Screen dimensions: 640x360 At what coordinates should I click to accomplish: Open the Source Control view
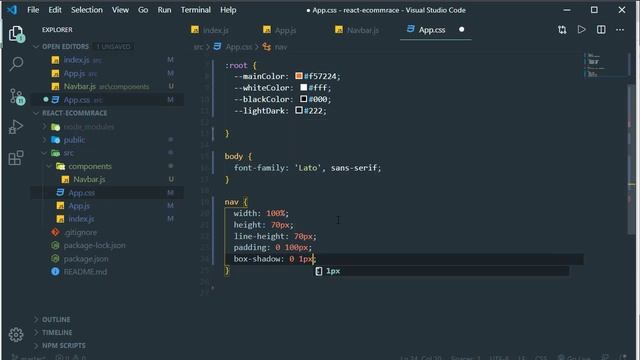17,97
